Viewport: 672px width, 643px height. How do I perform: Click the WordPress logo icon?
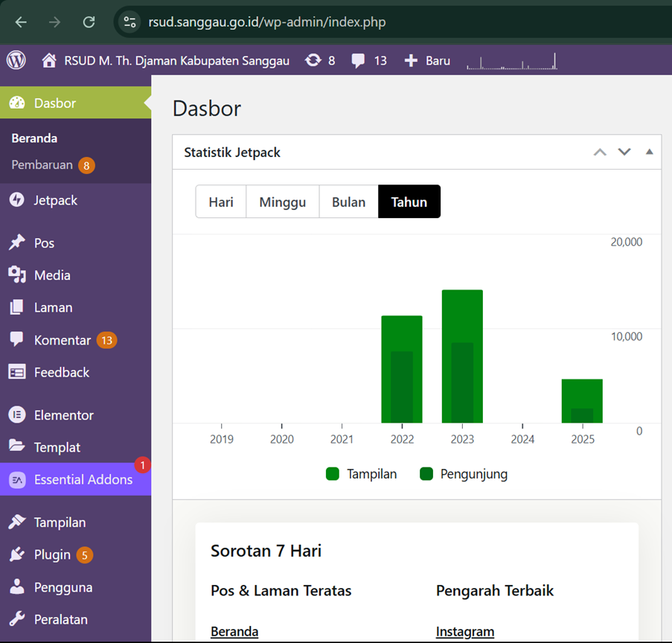coord(16,60)
